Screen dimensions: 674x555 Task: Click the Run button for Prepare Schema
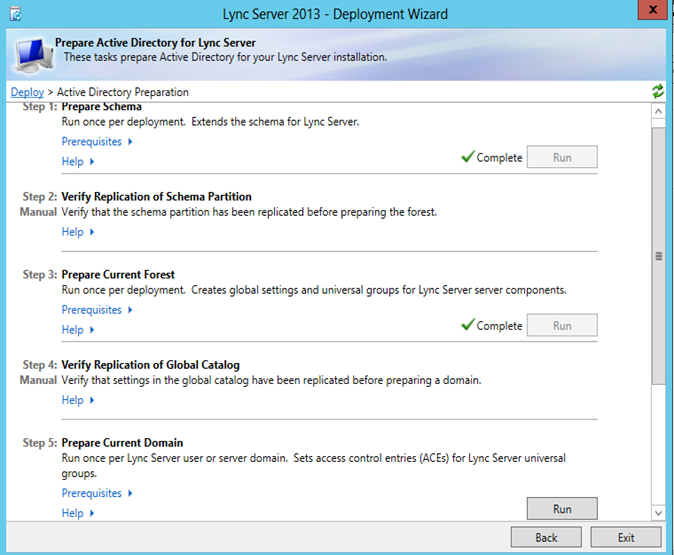click(x=561, y=157)
